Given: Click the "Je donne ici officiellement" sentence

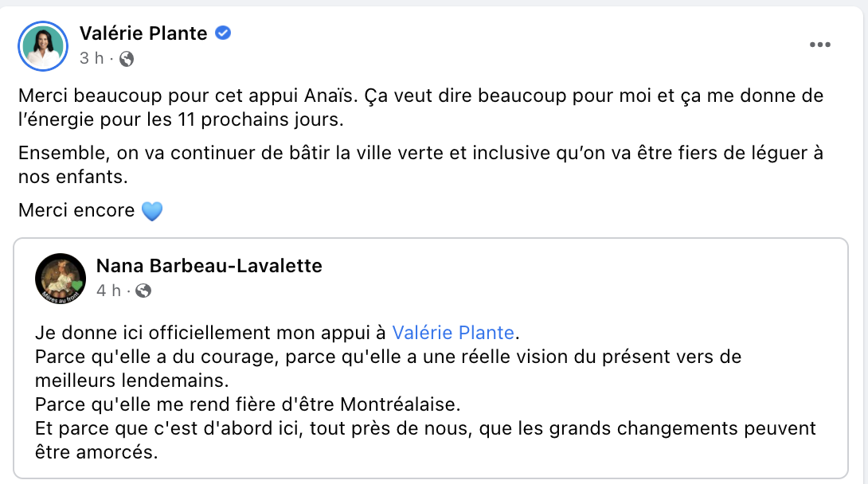Looking at the screenshot, I should coord(277,333).
